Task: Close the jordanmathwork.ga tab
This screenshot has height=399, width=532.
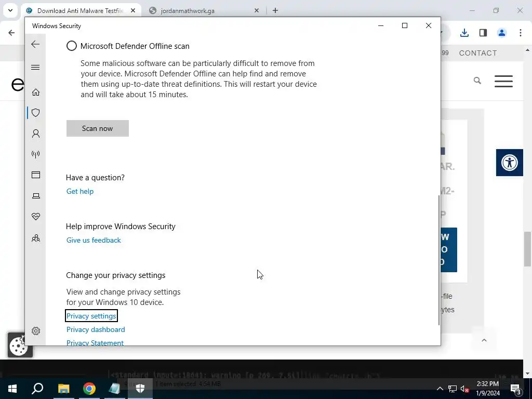Action: (257, 11)
